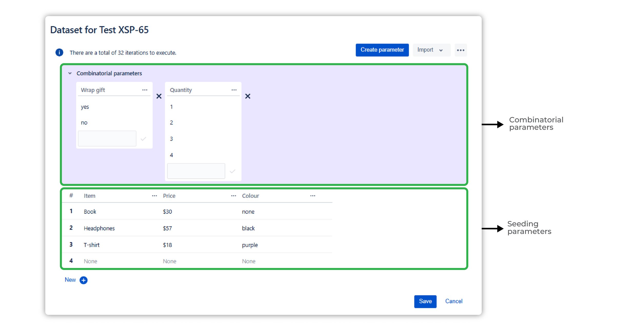This screenshot has height=331, width=644.
Task: Select the Headphones cell in row 2
Action: (99, 228)
